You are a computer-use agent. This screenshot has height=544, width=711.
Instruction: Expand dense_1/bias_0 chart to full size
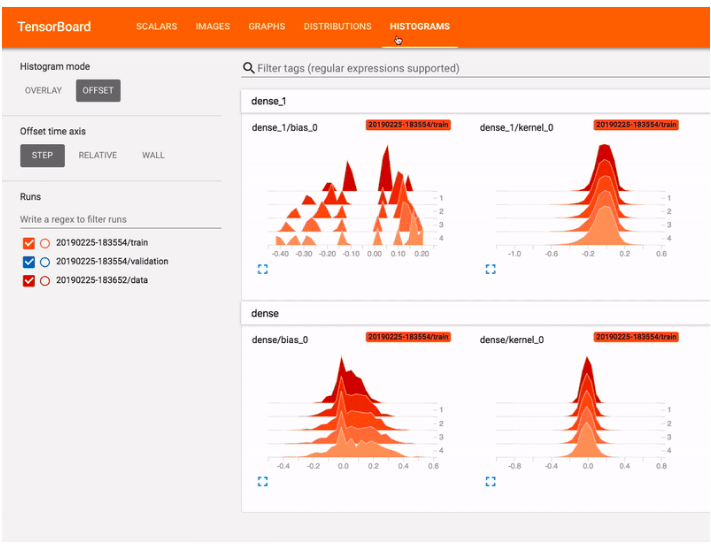(263, 269)
